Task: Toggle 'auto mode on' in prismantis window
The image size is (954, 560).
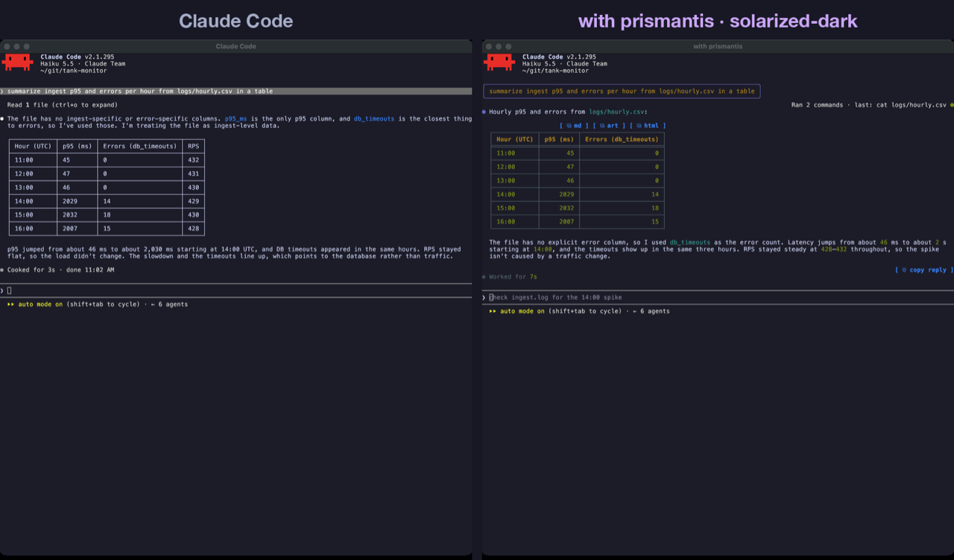Action: pyautogui.click(x=522, y=311)
